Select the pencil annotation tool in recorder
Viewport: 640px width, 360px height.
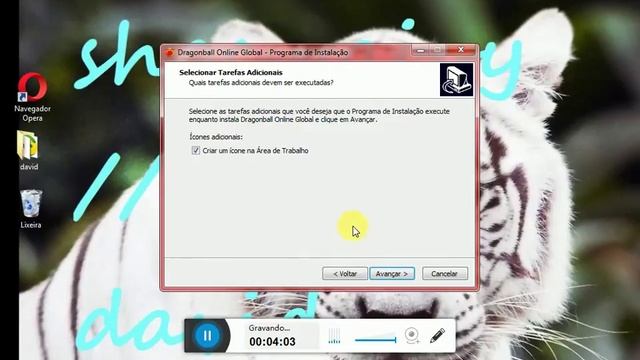click(437, 336)
